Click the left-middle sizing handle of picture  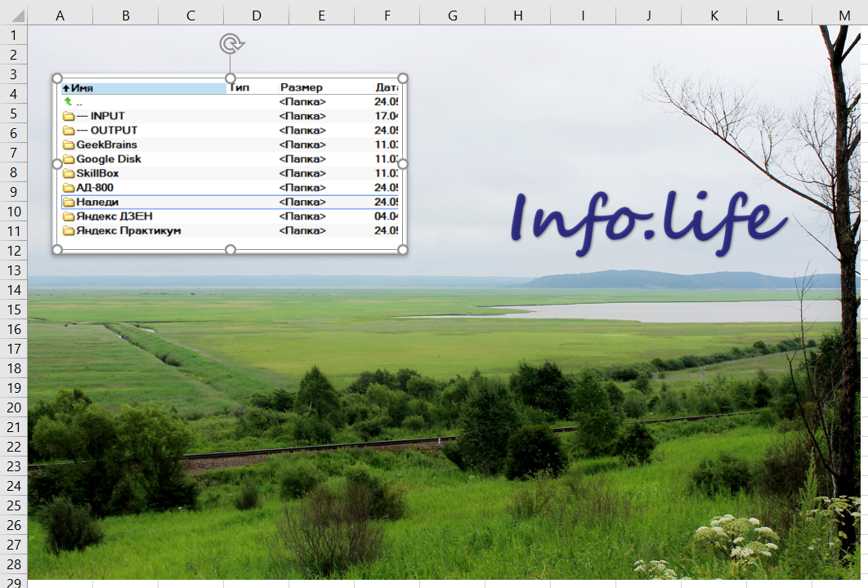point(57,163)
